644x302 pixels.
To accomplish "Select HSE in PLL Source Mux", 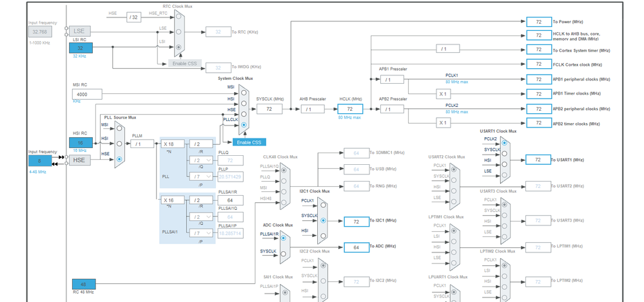I will pos(119,159).
